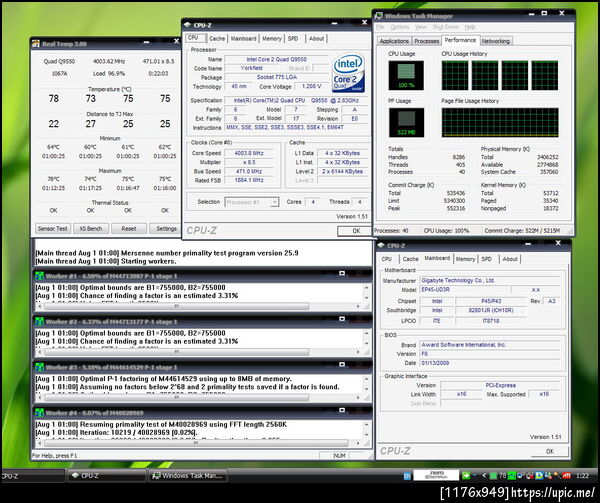600x503 pixels.
Task: Click the green arrow tray icon
Action: tap(466, 475)
